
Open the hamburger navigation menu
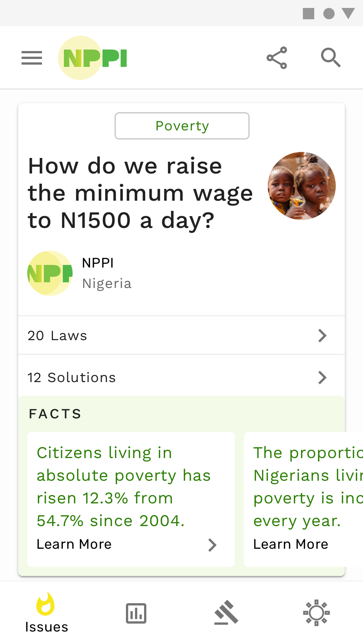click(32, 58)
